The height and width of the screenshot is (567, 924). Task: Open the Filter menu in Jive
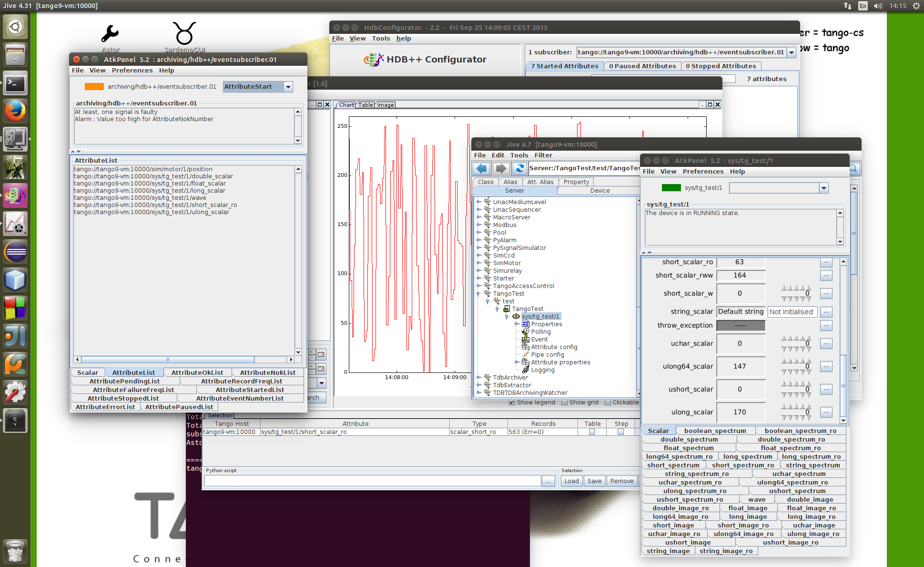pyautogui.click(x=543, y=155)
